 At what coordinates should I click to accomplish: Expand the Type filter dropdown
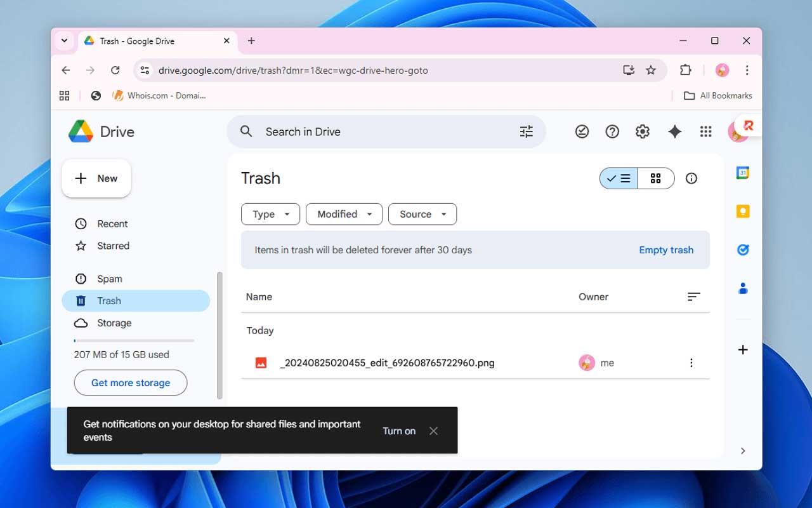[270, 214]
